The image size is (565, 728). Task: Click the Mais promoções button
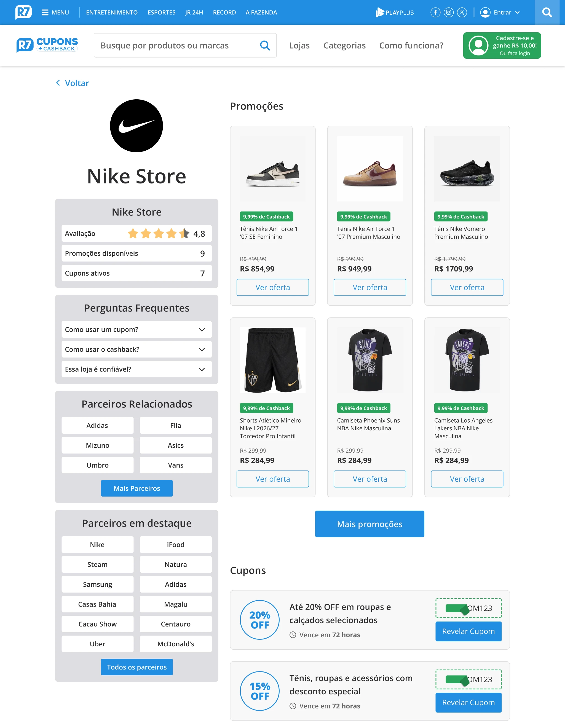pyautogui.click(x=369, y=524)
